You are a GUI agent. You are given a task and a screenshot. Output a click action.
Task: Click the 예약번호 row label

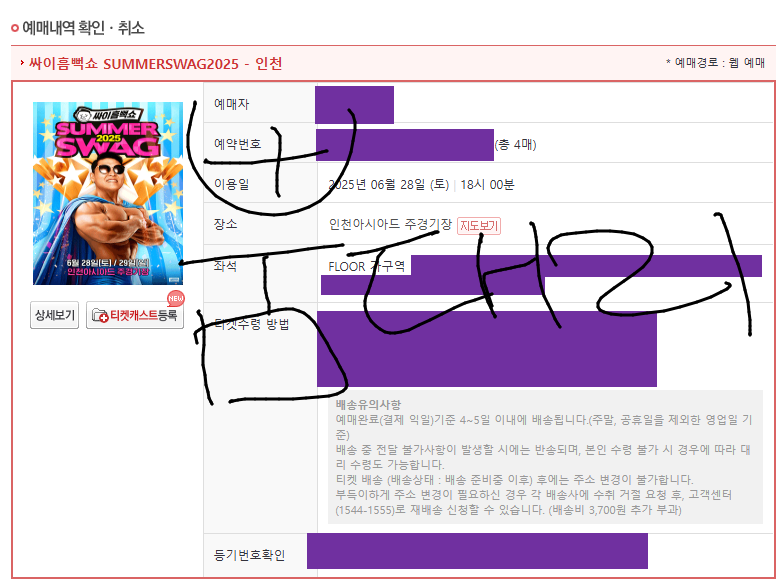(238, 144)
